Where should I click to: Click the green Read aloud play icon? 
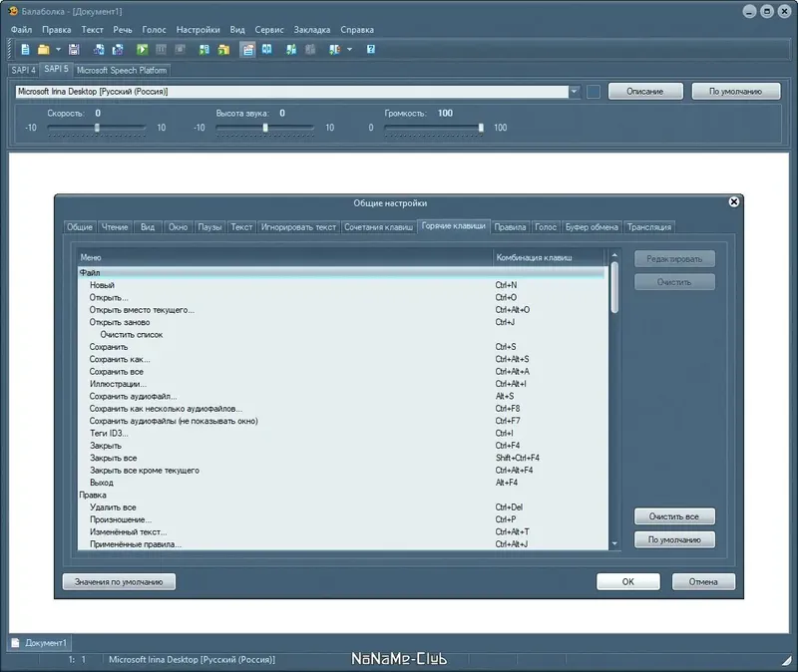click(x=142, y=49)
